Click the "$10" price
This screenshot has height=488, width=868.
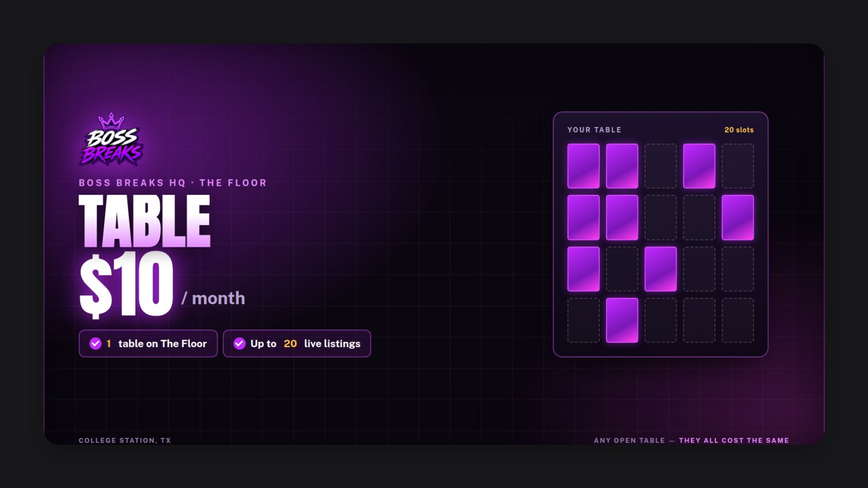[126, 285]
